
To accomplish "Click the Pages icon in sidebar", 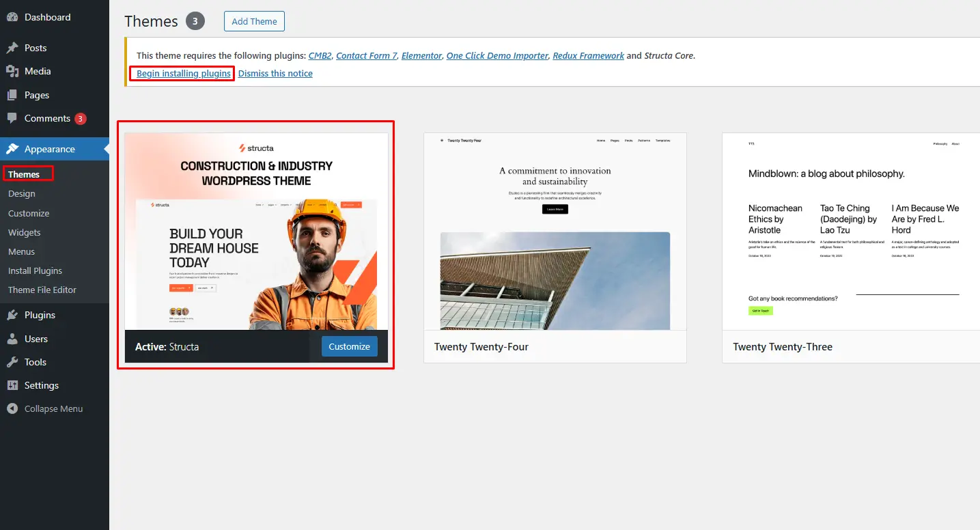I will click(12, 95).
